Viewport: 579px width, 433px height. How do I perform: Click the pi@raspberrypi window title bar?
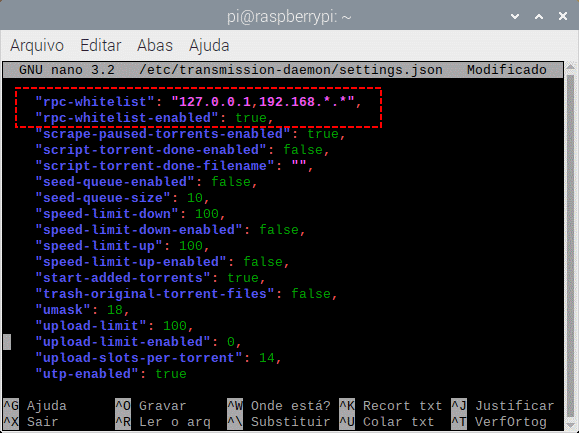289,16
